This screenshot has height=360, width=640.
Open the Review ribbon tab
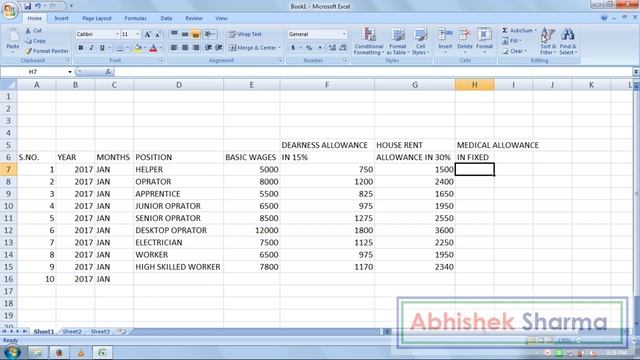(193, 18)
